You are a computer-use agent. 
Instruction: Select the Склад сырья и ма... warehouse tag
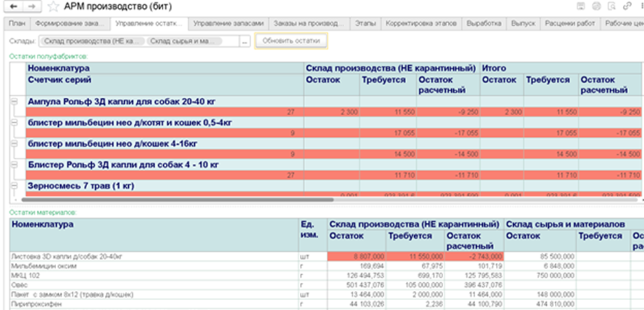click(184, 41)
